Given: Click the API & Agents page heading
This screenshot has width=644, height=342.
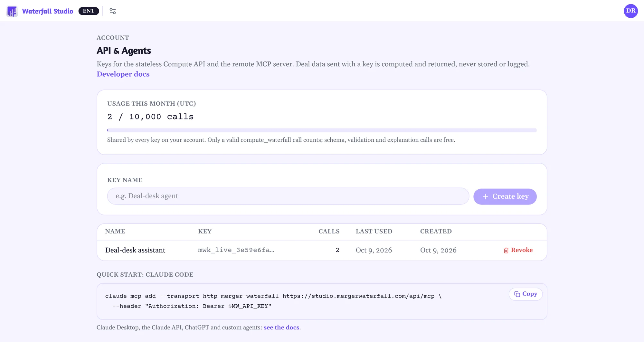Looking at the screenshot, I should click(124, 51).
